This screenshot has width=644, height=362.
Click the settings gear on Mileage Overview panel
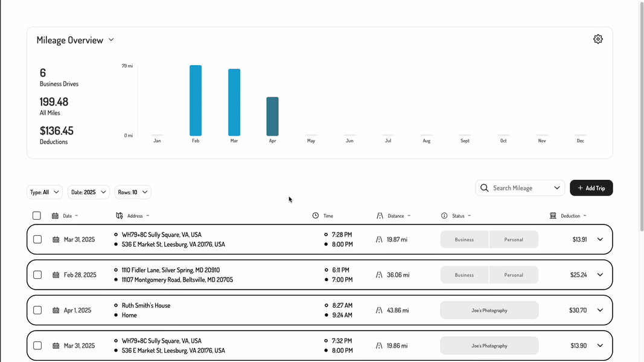[x=598, y=39]
